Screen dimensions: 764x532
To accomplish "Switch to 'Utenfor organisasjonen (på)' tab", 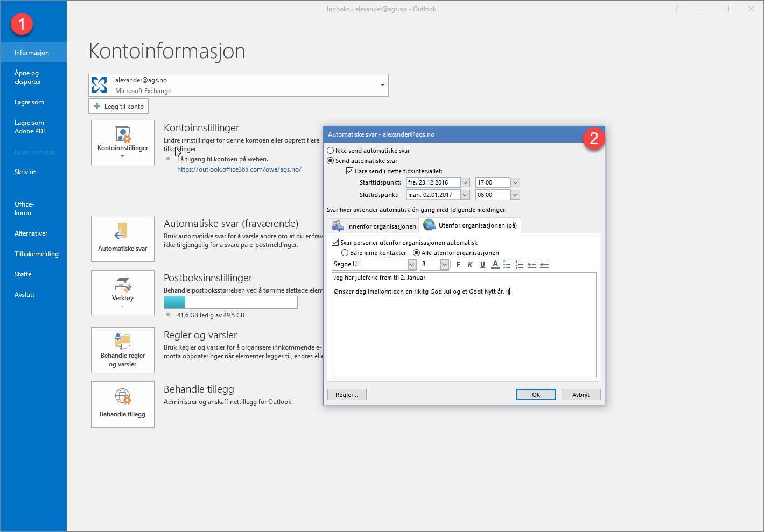I will (x=470, y=225).
